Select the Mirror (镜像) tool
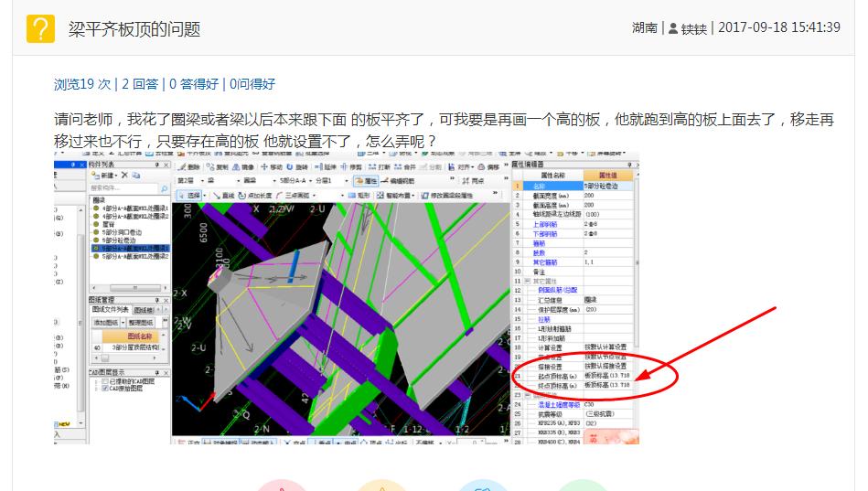The height and width of the screenshot is (491, 868). pyautogui.click(x=243, y=166)
